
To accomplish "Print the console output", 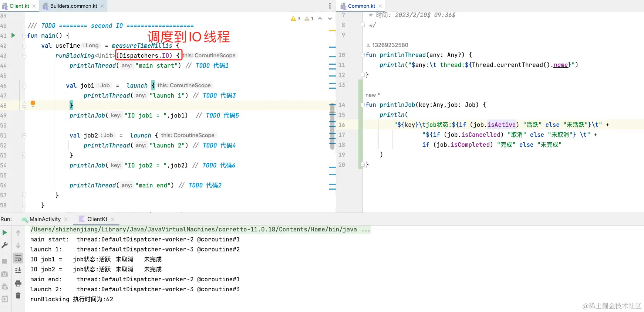I will pos(18,284).
